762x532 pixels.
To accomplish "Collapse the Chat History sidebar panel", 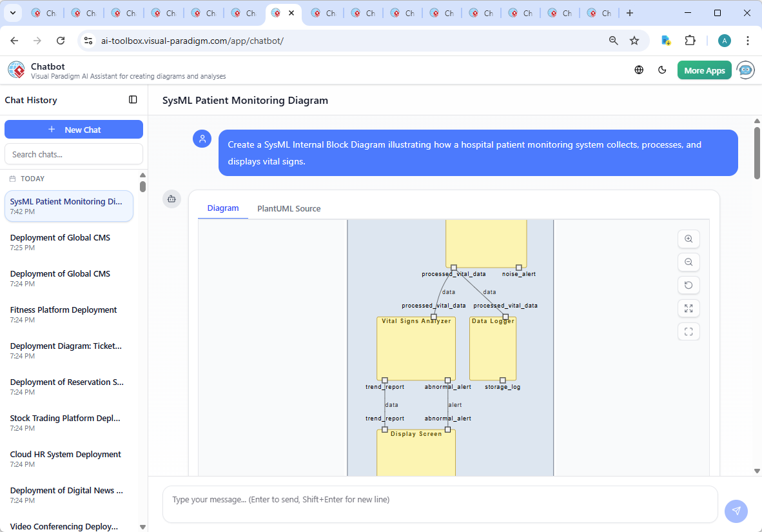I will point(133,100).
